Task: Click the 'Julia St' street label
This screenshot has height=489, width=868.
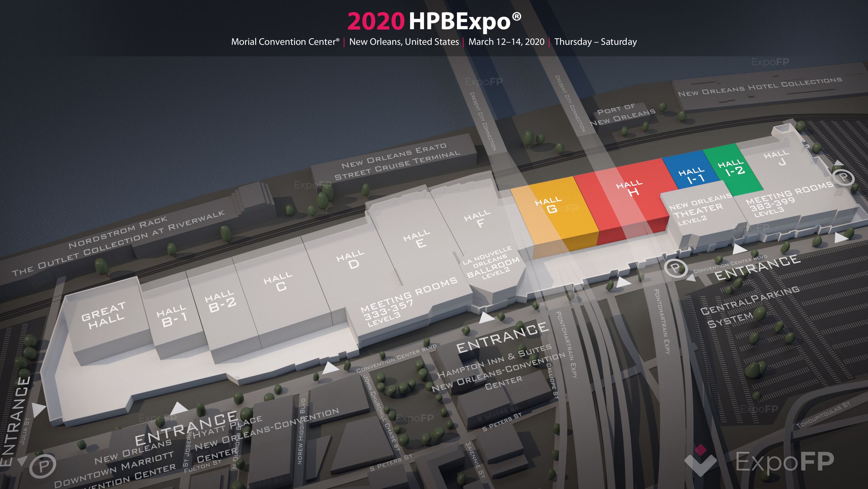Action: 25,430
